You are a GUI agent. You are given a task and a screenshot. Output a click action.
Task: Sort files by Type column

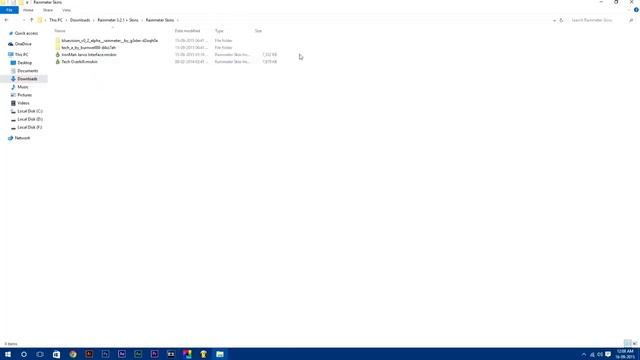219,31
